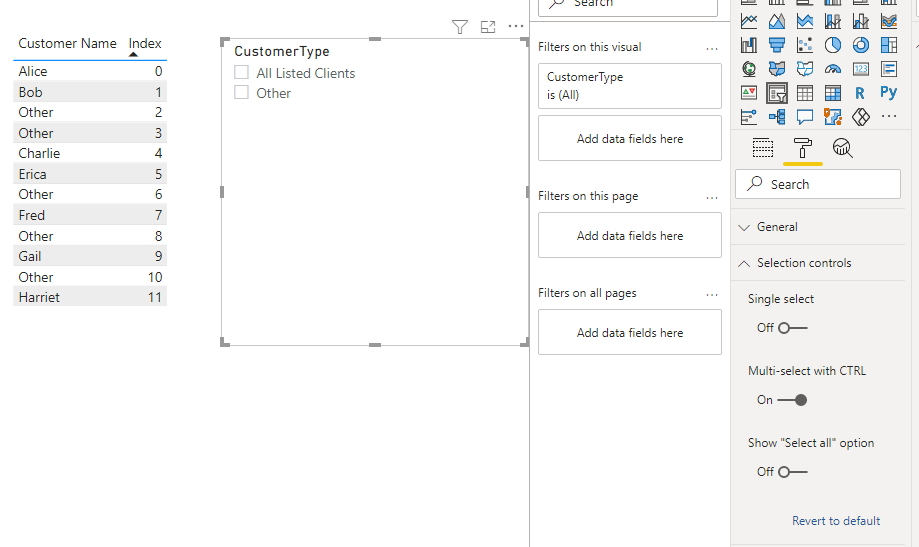The width and height of the screenshot is (919, 547).
Task: Click the Charlie table cell
Action: (39, 154)
